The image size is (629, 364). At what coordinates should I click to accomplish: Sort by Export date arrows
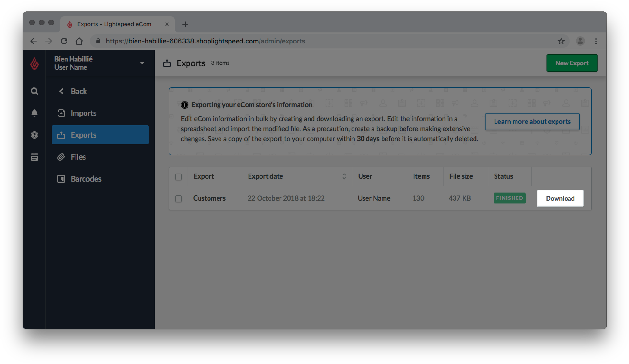344,177
